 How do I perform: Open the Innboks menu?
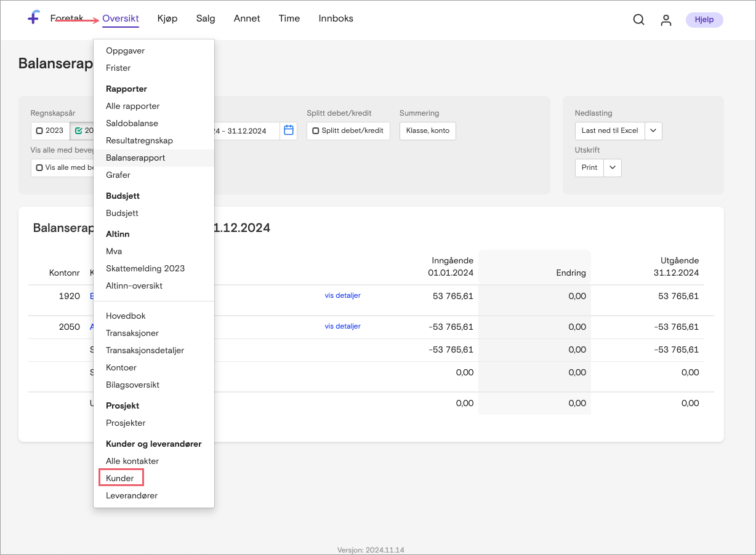click(336, 18)
